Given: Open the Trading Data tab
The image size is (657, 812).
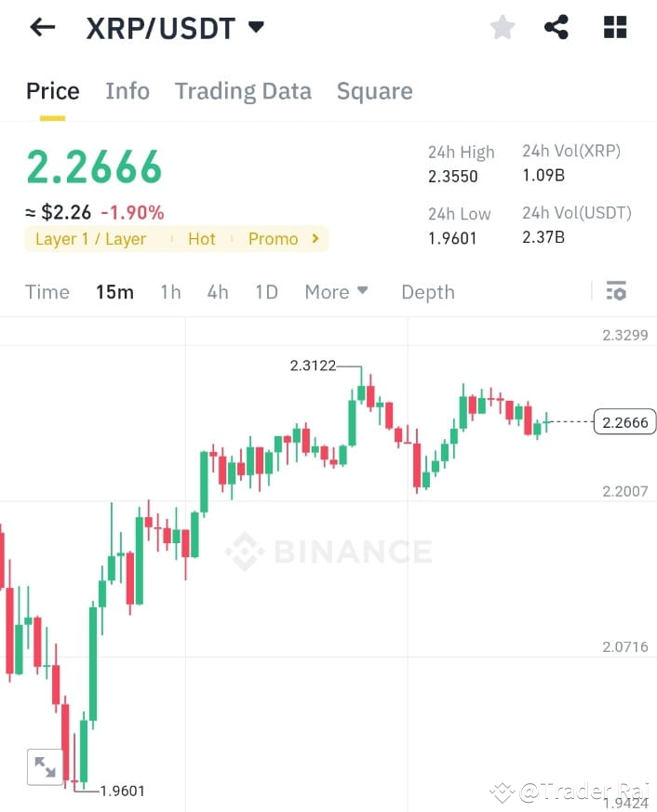Looking at the screenshot, I should [x=243, y=90].
